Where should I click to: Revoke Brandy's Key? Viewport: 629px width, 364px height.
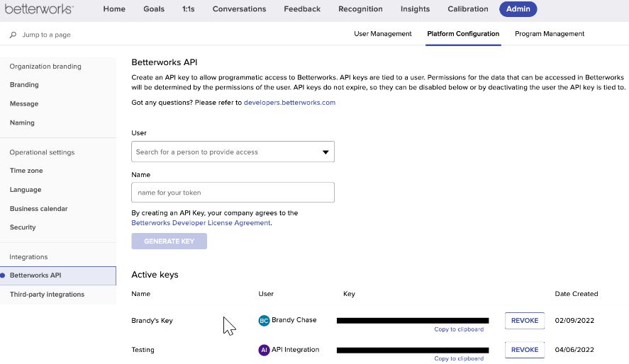click(x=525, y=321)
